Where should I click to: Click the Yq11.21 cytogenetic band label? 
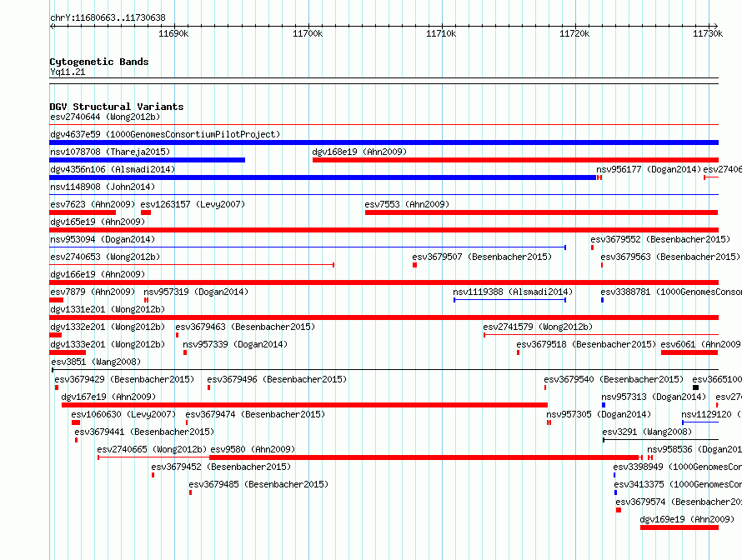[68, 72]
